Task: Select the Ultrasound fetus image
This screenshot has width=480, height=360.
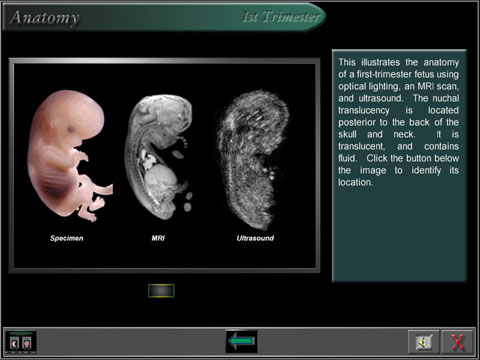Action: tap(253, 160)
